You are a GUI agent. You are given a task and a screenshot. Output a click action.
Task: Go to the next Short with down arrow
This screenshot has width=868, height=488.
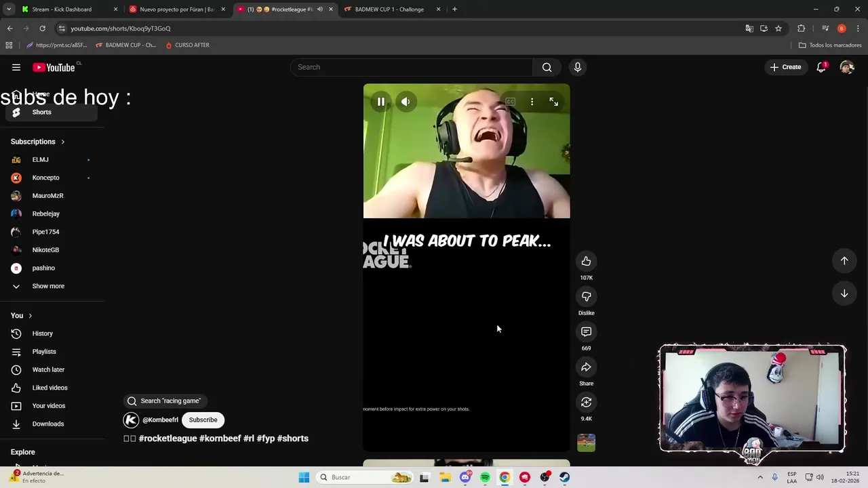844,293
